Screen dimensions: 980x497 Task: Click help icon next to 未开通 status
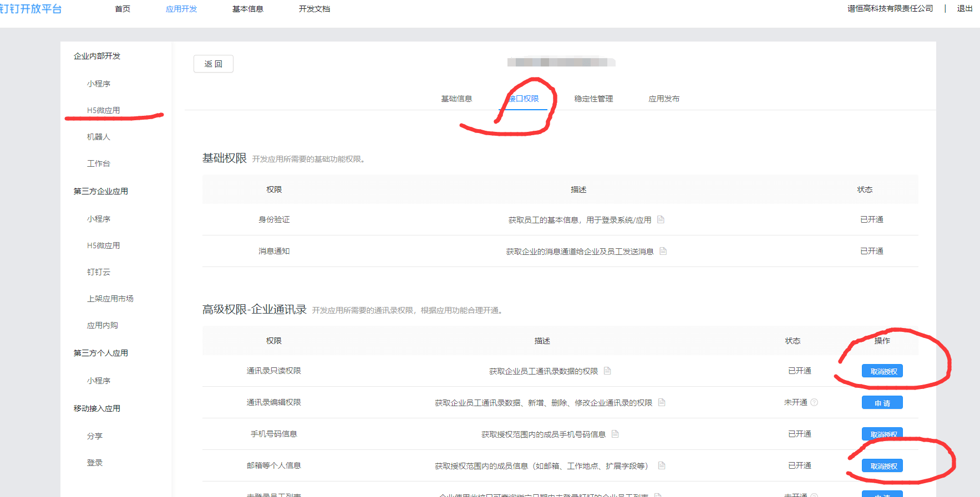pyautogui.click(x=814, y=402)
